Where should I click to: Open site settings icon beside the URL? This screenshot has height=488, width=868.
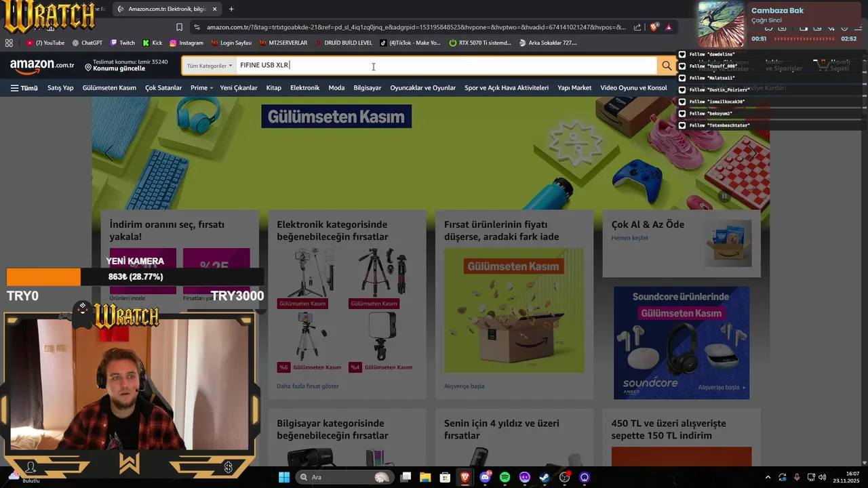197,27
